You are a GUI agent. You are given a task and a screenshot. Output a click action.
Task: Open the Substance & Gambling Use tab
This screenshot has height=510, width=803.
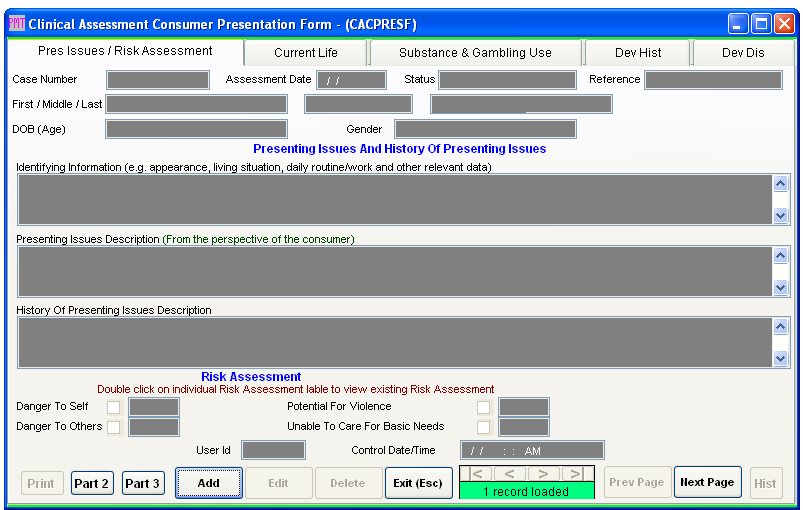[475, 53]
